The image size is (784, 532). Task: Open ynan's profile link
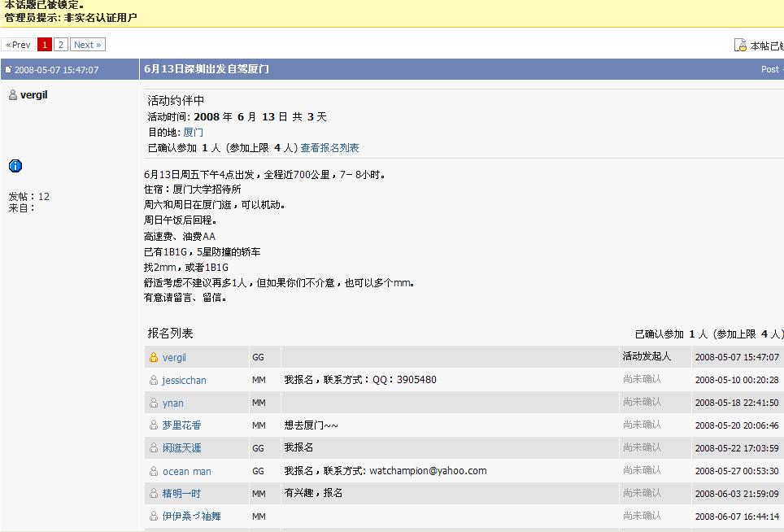pyautogui.click(x=173, y=403)
